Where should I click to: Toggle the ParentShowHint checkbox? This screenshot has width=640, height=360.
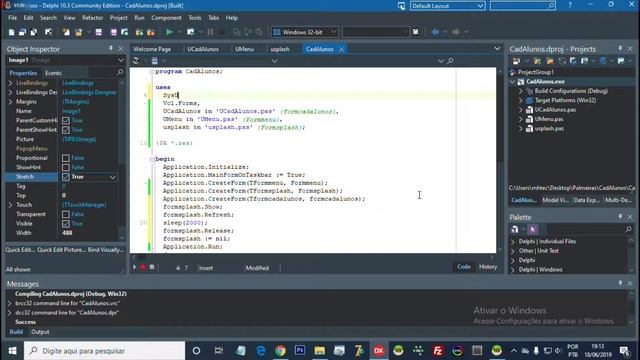pos(66,130)
